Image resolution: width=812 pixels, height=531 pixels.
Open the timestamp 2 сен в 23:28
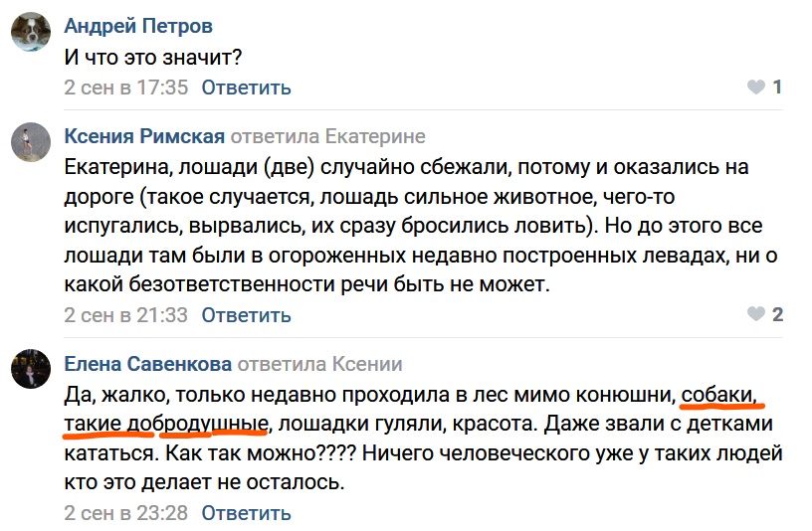[125, 513]
